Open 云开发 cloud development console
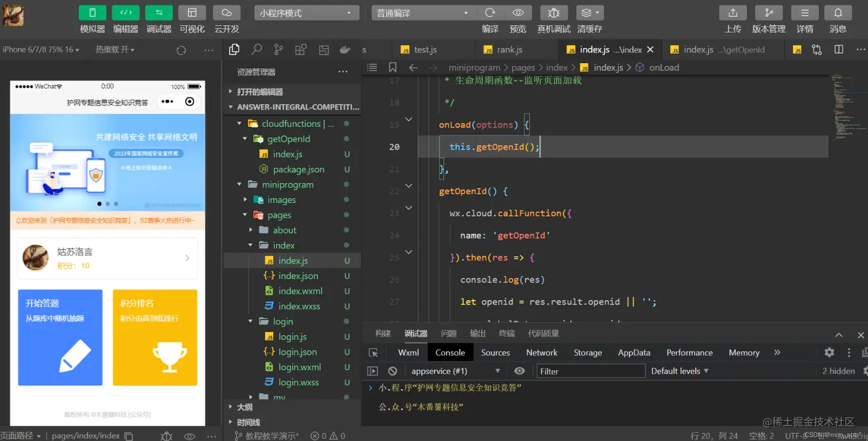The width and height of the screenshot is (868, 441). 227,13
